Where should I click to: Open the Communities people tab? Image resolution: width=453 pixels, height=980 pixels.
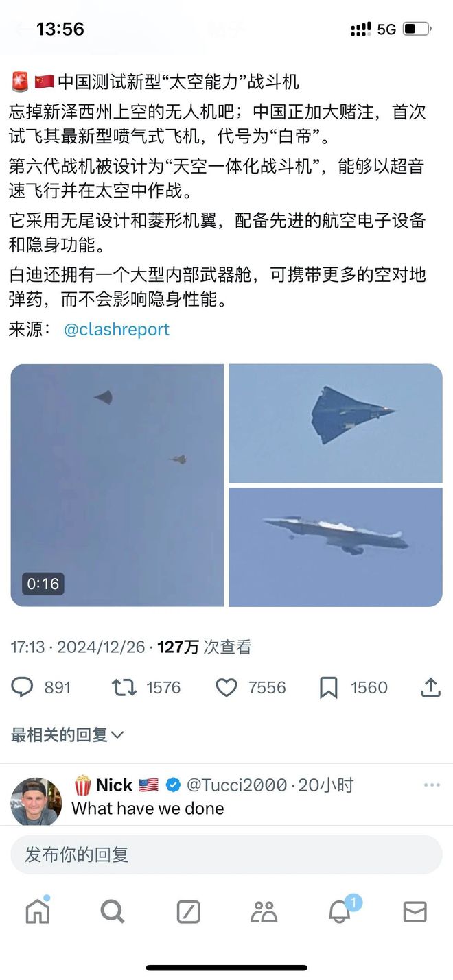tap(264, 911)
